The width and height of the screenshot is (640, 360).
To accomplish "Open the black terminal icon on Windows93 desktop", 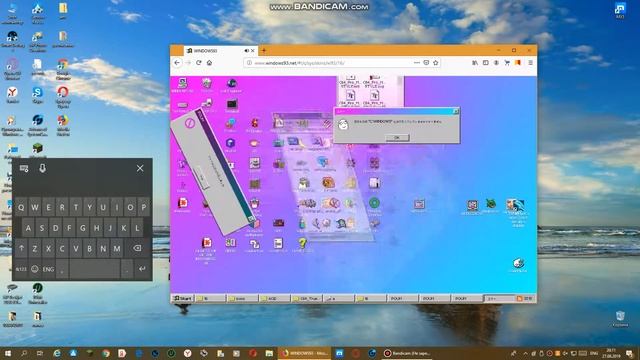I will [232, 104].
